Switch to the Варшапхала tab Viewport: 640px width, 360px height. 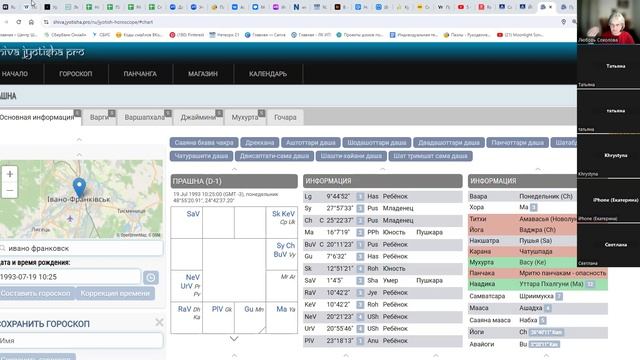pos(145,118)
